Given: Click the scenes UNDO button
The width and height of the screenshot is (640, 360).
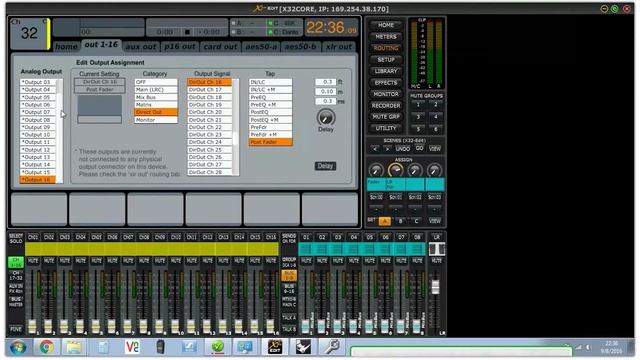Looking at the screenshot, I should coord(403,149).
